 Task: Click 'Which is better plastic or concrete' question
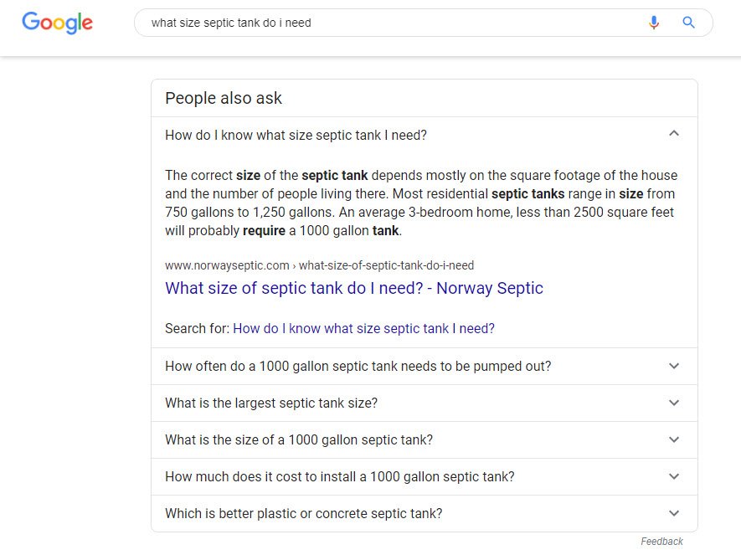tap(303, 514)
